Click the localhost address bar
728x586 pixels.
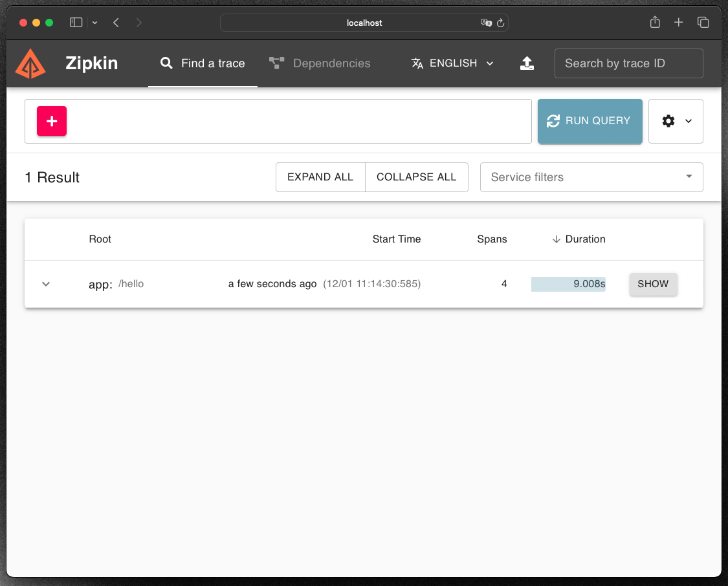364,23
